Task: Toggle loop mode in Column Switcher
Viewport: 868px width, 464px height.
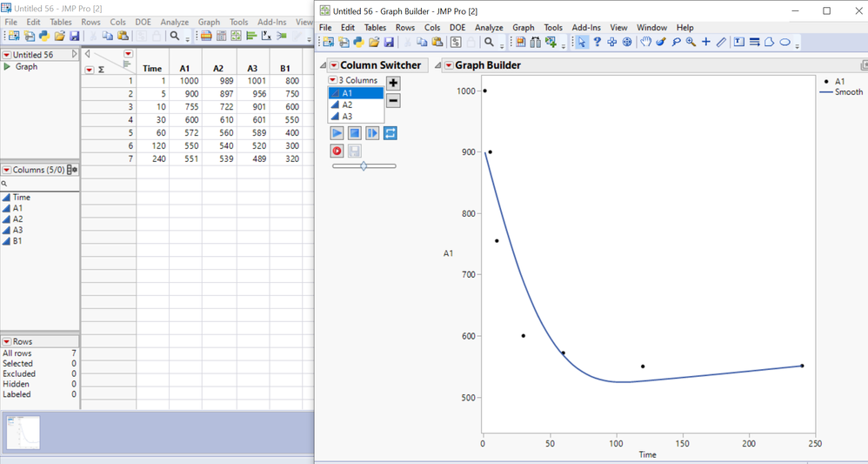Action: (x=391, y=133)
